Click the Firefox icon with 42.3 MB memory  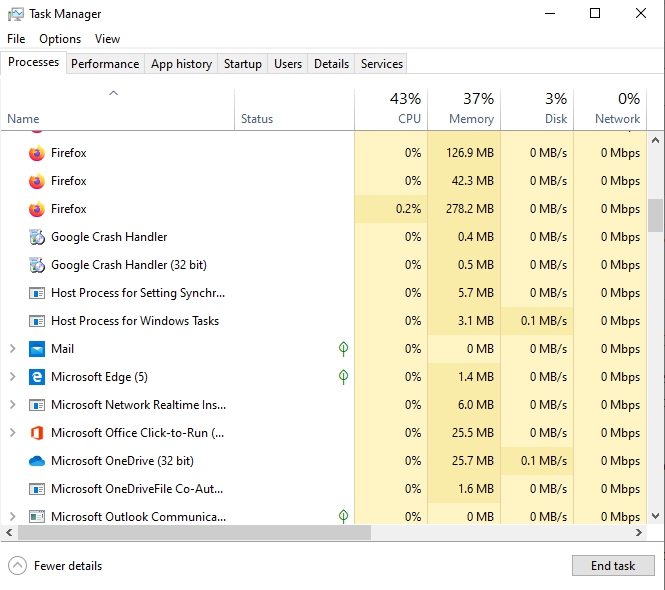pos(37,181)
